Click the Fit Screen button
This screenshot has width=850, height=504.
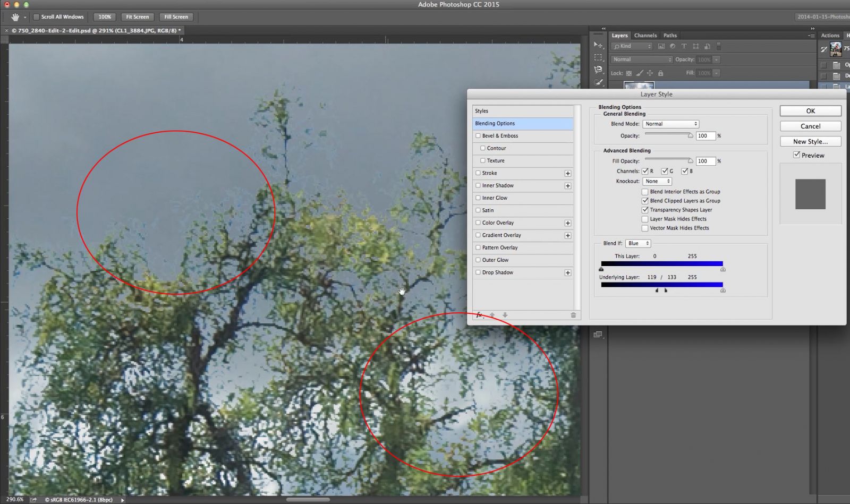coord(137,16)
